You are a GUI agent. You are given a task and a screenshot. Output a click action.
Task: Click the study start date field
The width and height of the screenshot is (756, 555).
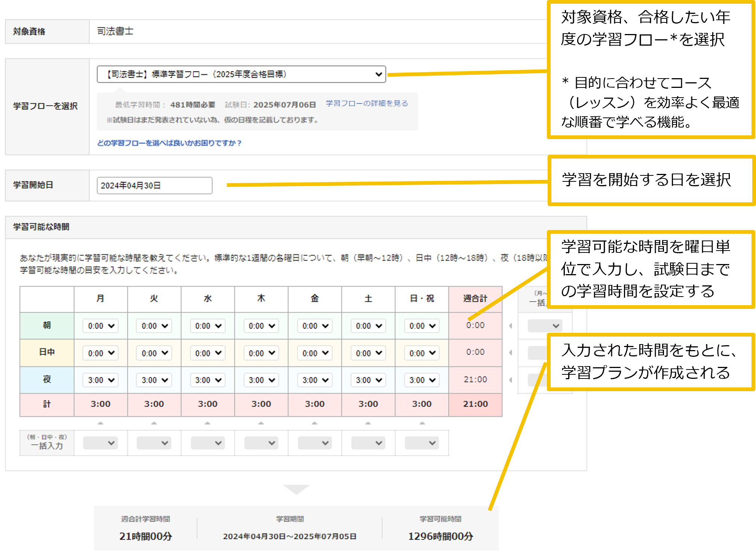(x=154, y=185)
